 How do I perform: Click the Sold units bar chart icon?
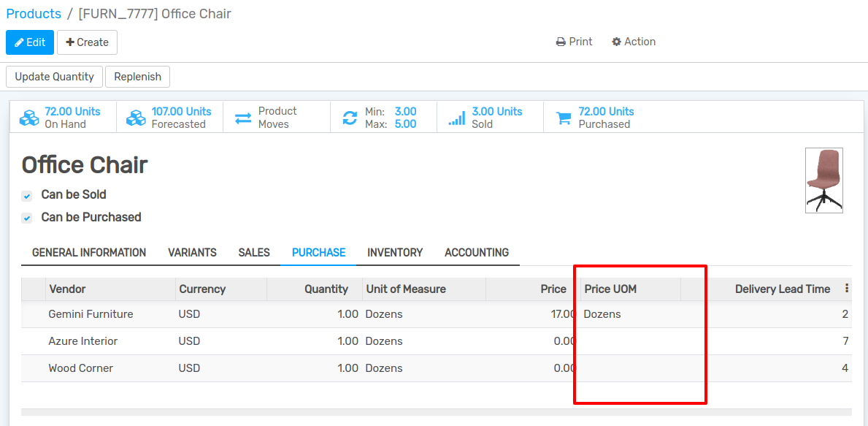coord(456,116)
